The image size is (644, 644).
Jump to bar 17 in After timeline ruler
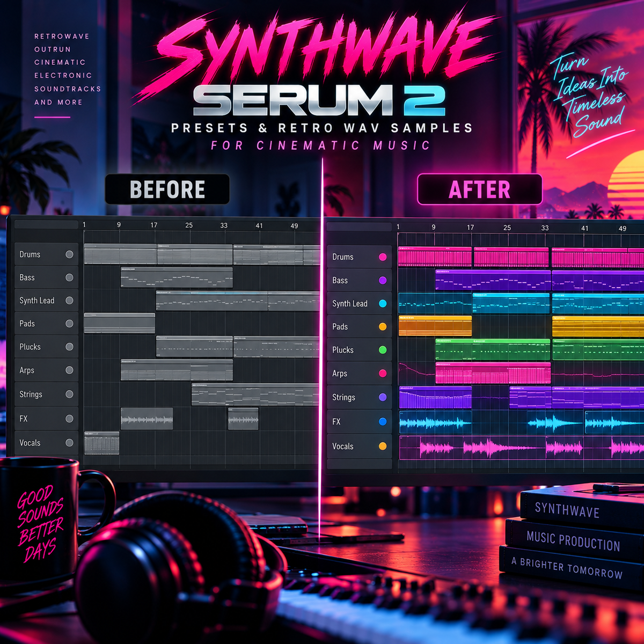471,228
